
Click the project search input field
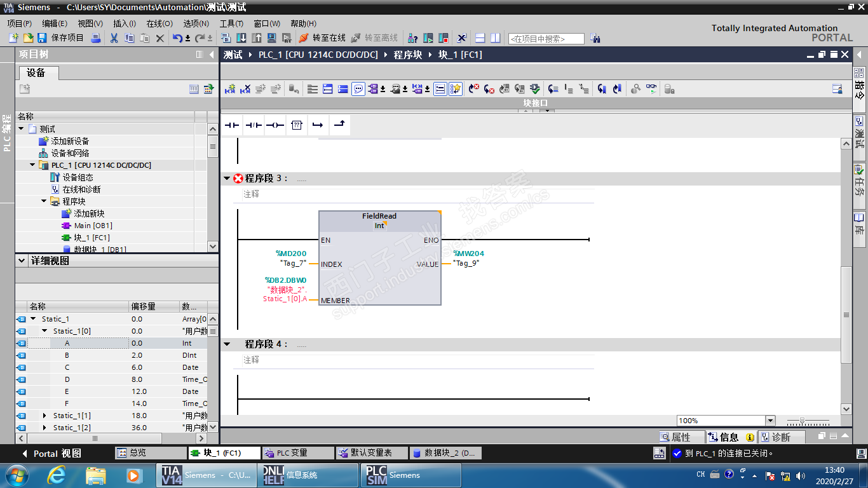click(546, 39)
